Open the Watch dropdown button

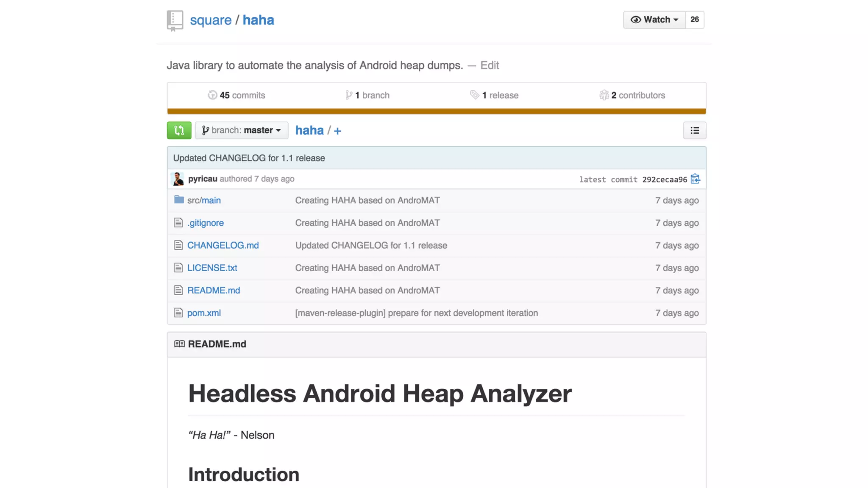654,20
